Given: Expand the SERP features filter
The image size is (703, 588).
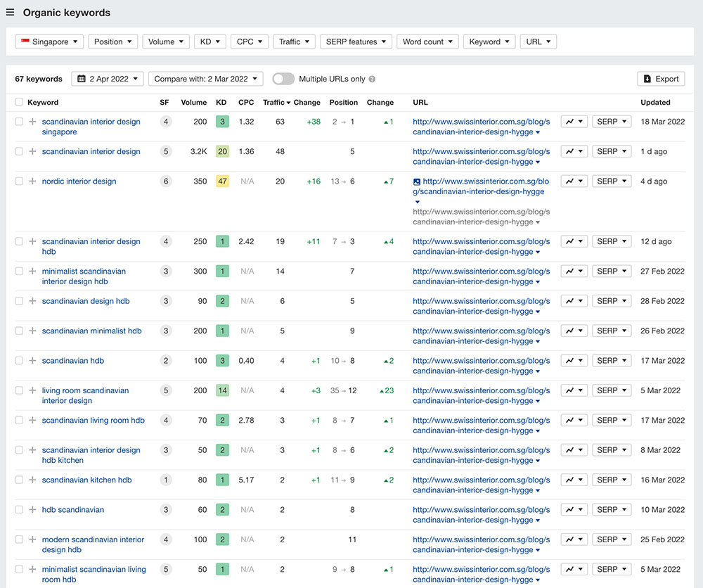Looking at the screenshot, I should 356,41.
